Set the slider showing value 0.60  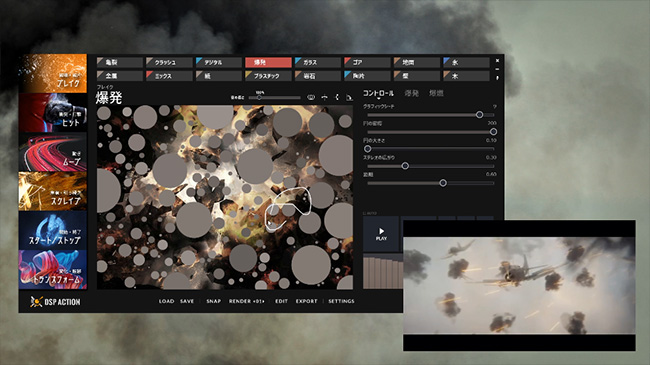point(430,183)
